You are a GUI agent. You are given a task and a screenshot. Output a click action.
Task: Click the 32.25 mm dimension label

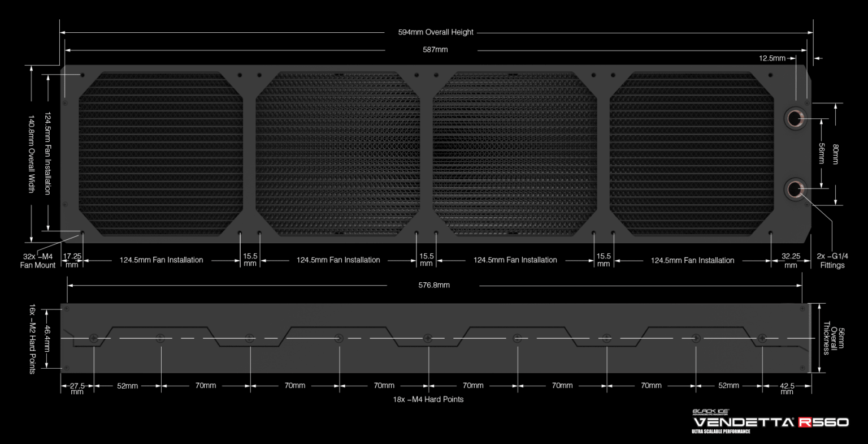pos(791,261)
